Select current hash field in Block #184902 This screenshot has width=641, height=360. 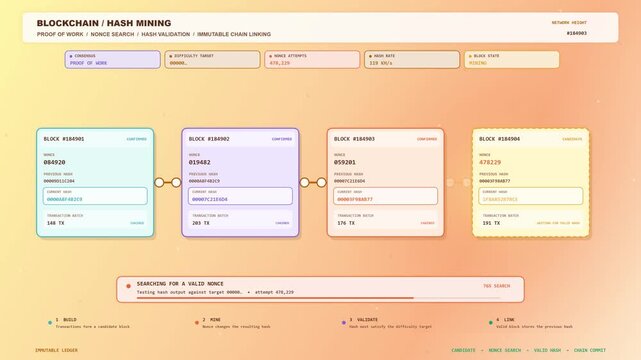(240, 196)
